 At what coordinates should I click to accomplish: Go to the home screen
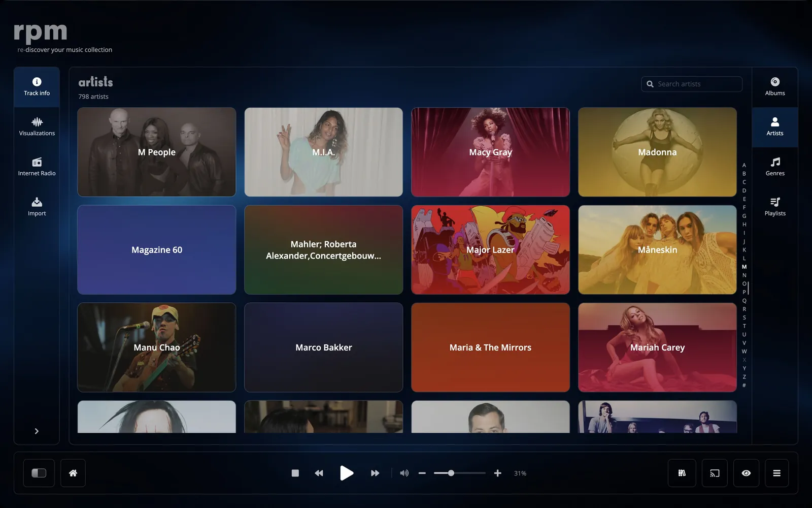coord(73,473)
